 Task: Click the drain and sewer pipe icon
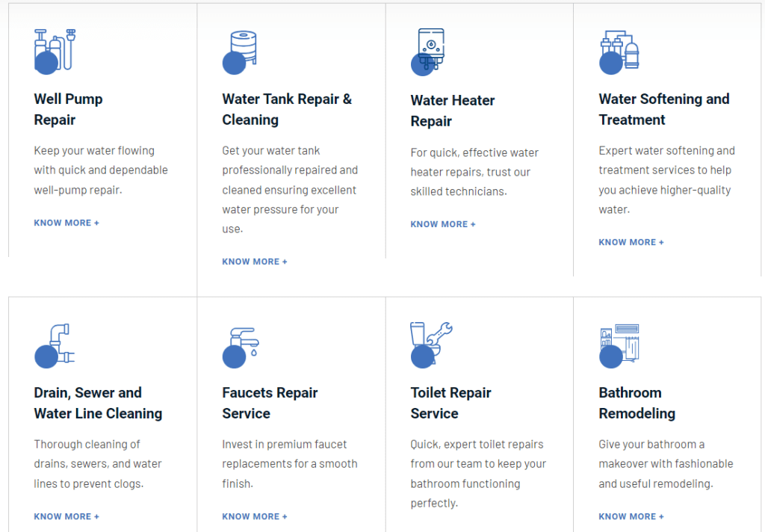pos(53,344)
